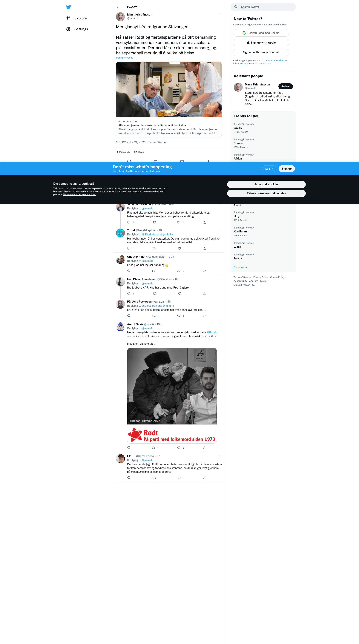Open Mímir Kristjánsson's avatar on main tweet
This screenshot has width=359, height=644.
(x=120, y=16)
